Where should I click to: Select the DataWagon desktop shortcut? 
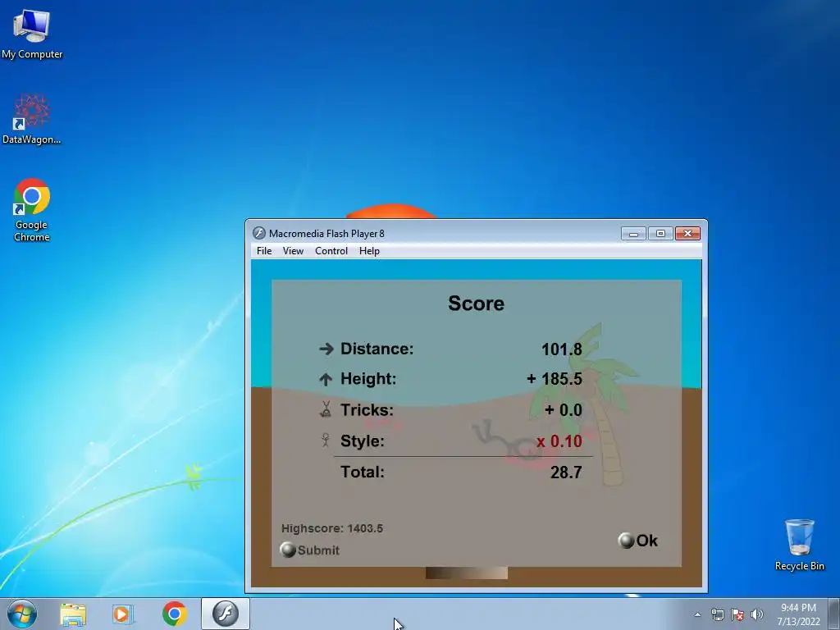32,119
